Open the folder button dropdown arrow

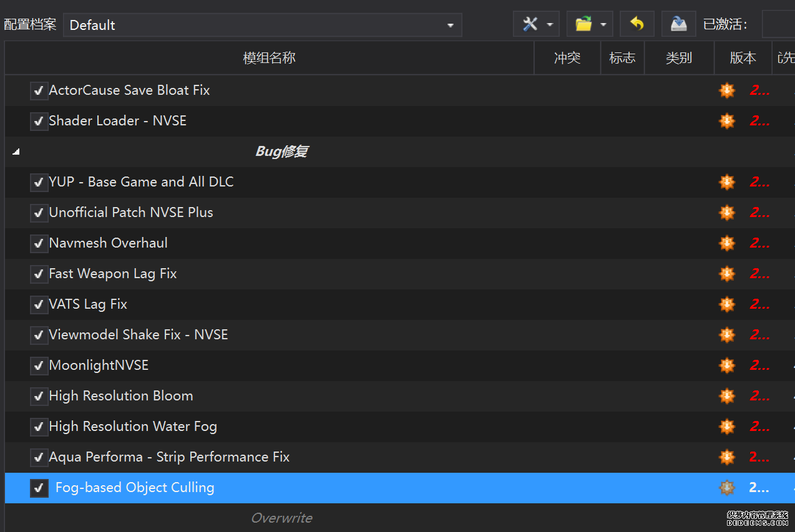tap(603, 25)
